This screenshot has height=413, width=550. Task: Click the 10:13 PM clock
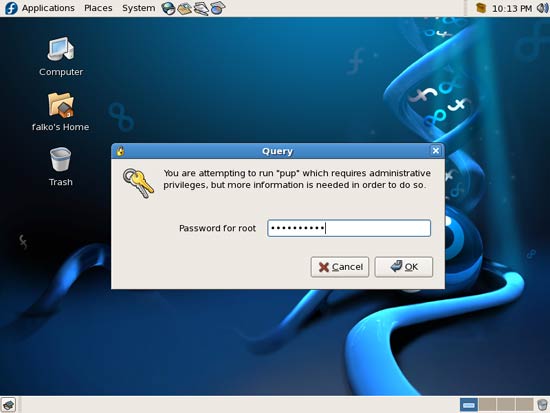coord(512,8)
